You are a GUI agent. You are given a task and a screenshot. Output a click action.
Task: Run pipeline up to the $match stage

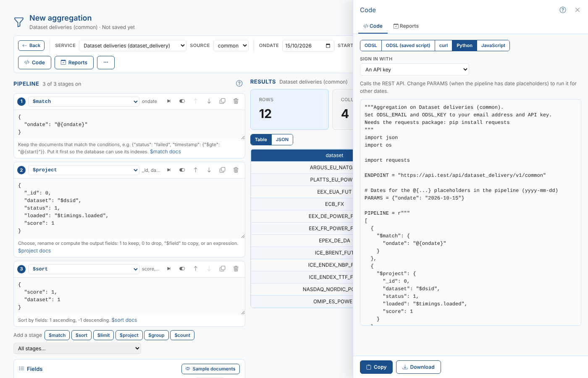point(169,101)
